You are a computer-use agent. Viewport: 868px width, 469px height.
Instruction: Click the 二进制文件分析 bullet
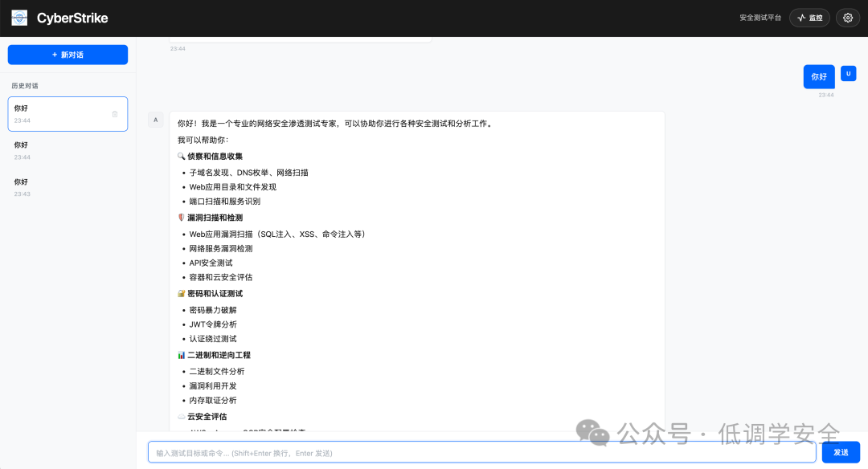[217, 371]
